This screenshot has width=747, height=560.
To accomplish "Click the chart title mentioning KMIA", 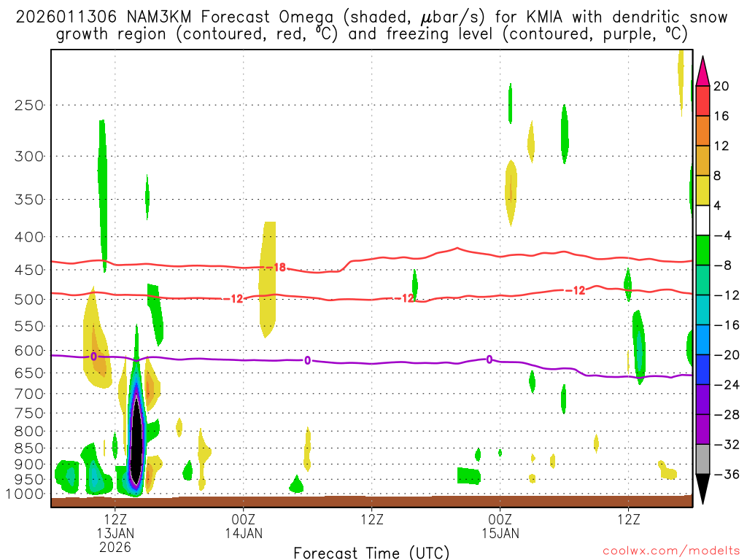I will click(x=371, y=26).
